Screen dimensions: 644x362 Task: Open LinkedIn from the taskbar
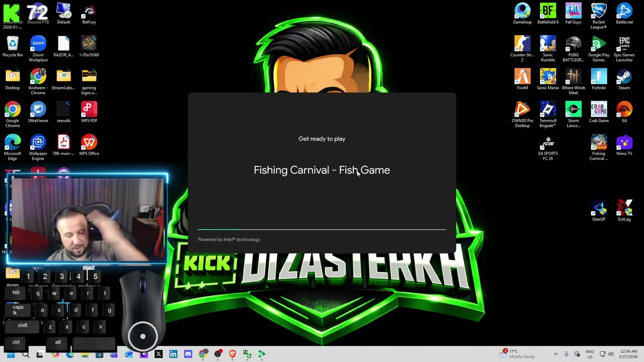(x=173, y=354)
